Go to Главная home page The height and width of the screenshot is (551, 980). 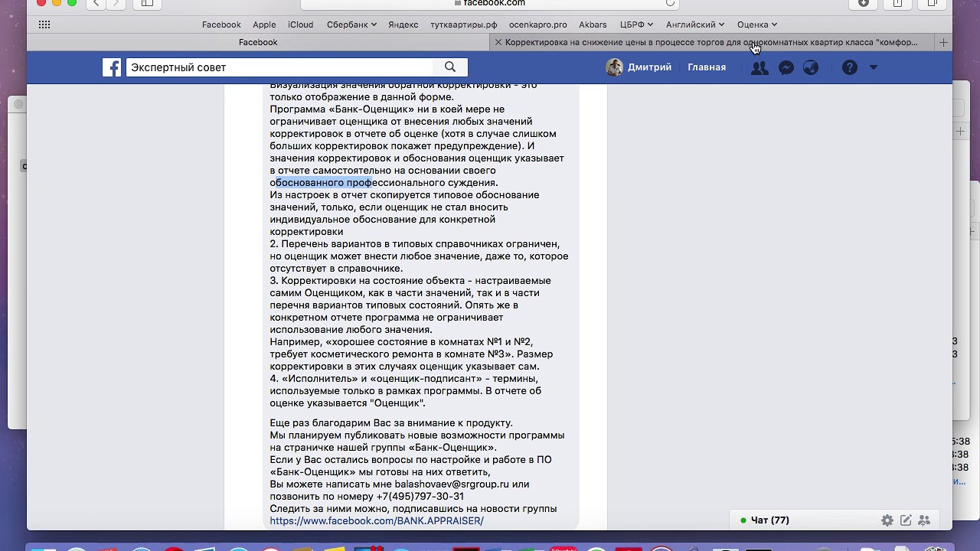[x=707, y=67]
